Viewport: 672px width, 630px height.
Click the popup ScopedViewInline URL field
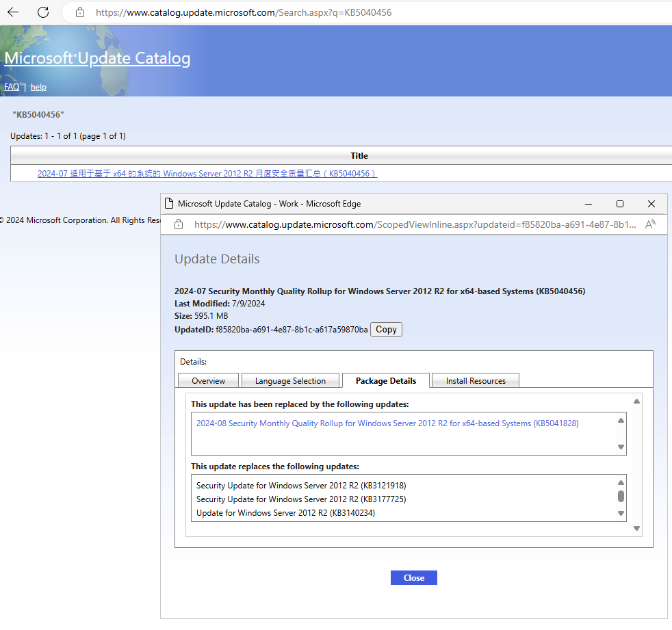pyautogui.click(x=415, y=224)
